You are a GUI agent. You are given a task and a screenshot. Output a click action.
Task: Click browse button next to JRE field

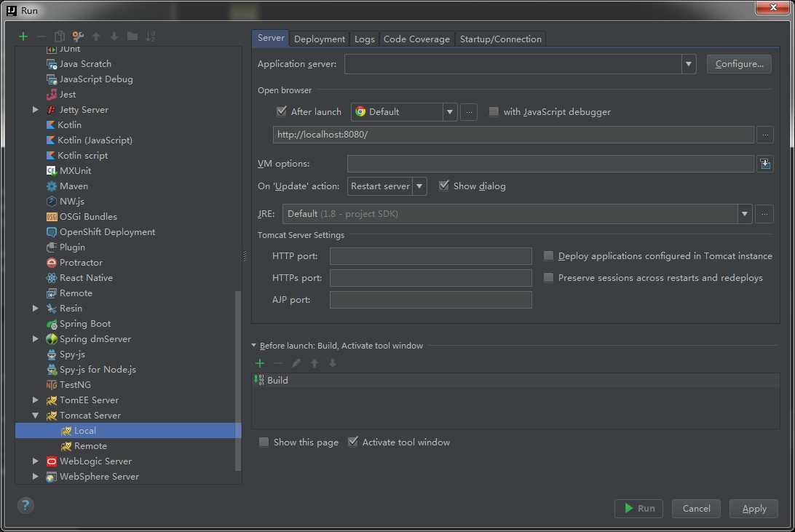point(764,214)
